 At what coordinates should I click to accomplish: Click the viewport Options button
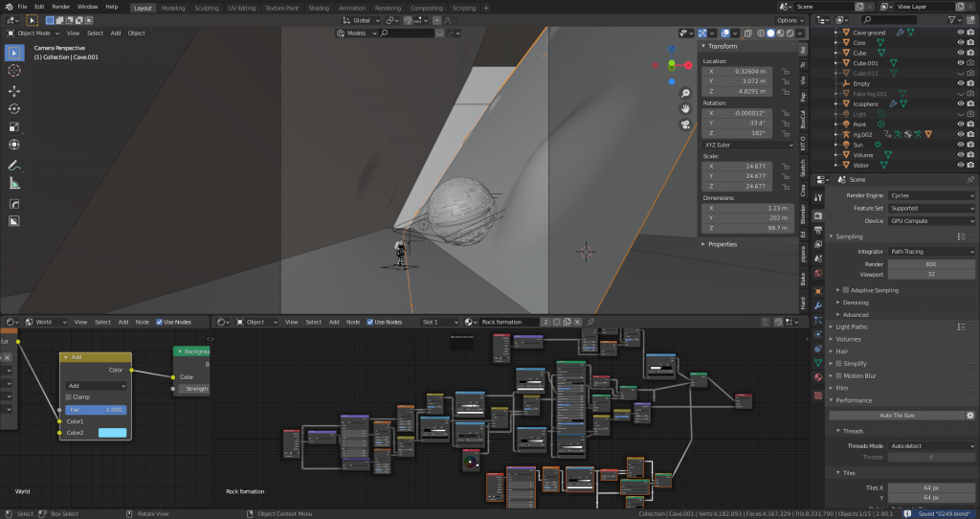pos(790,20)
